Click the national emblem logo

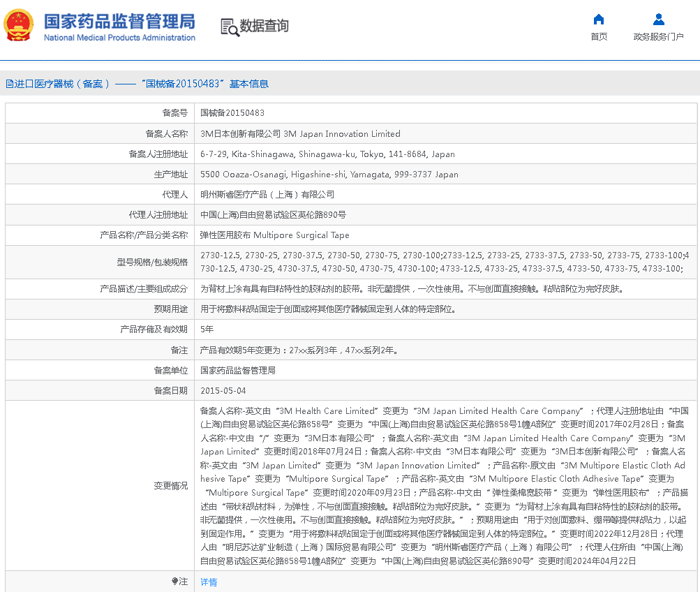point(19,25)
